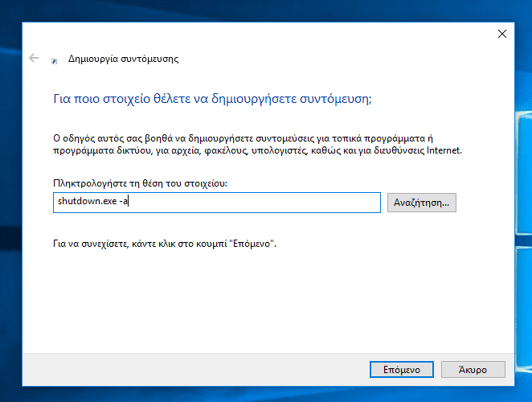Click the back arrow in wizard header

tap(34, 58)
